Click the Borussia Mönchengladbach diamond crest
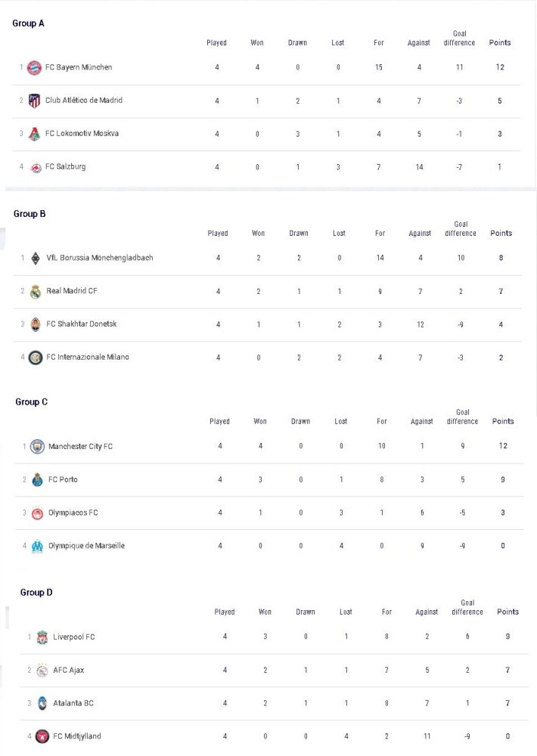 (36, 259)
